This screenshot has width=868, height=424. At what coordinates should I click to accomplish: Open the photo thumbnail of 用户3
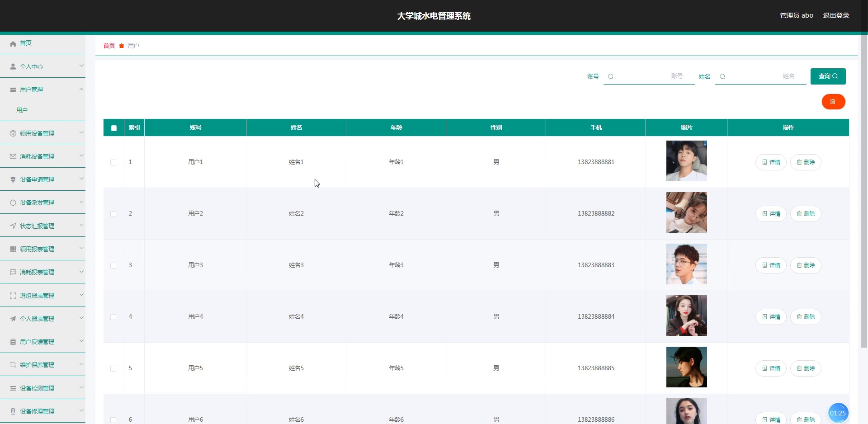686,264
